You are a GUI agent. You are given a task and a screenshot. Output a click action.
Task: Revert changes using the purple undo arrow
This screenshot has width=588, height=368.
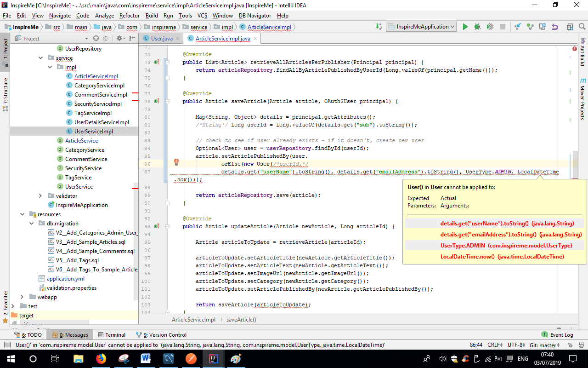[555, 27]
